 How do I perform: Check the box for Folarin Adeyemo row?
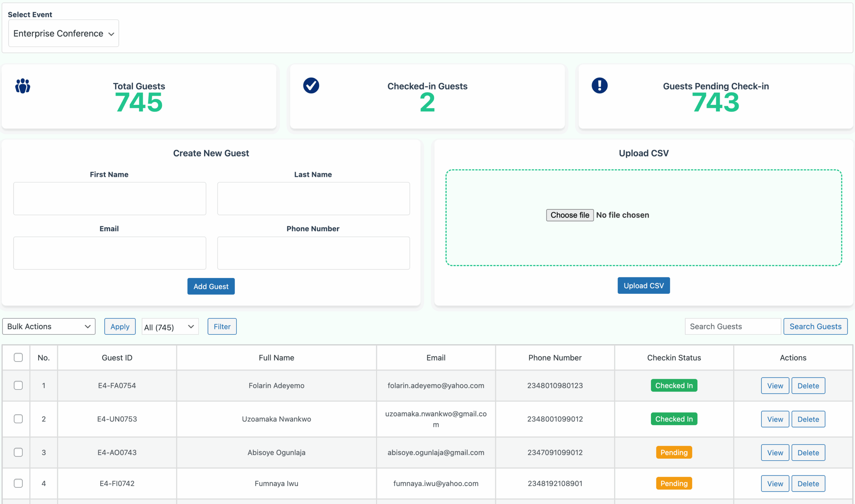click(18, 386)
